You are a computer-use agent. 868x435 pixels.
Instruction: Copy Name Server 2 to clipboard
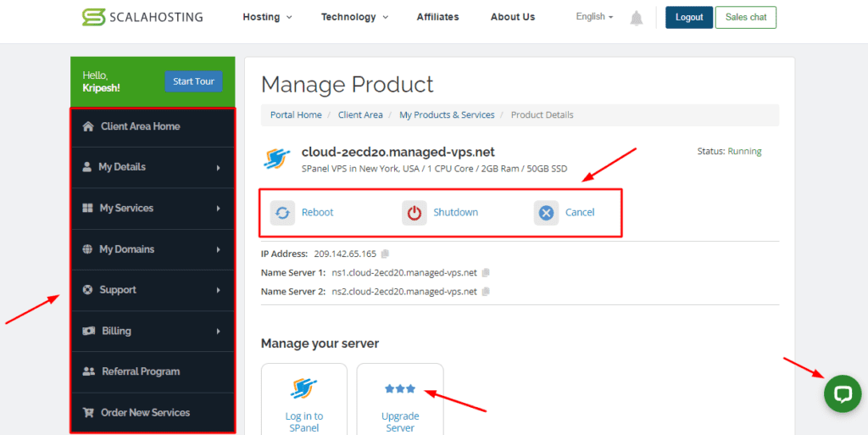click(486, 292)
